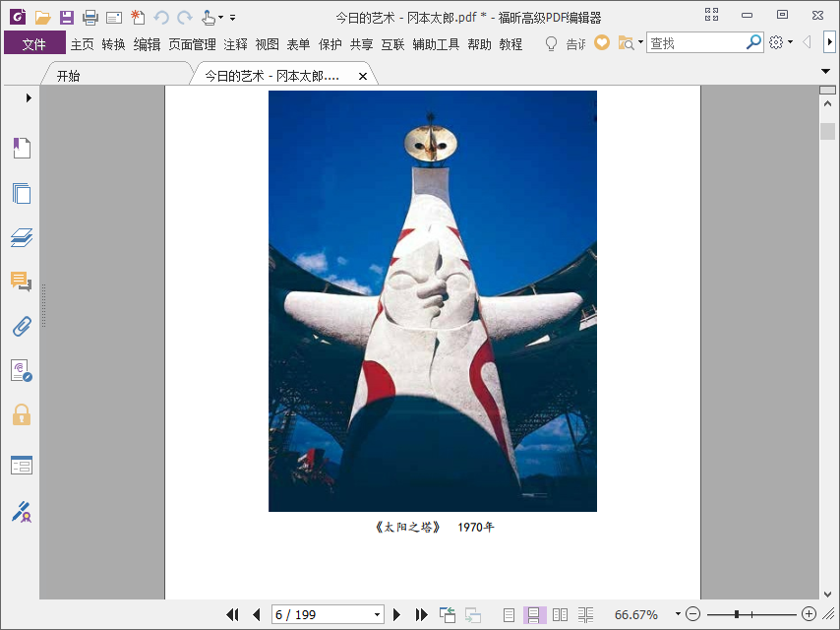This screenshot has width=840, height=630.
Task: Select the hand touch mode icon
Action: click(x=209, y=18)
